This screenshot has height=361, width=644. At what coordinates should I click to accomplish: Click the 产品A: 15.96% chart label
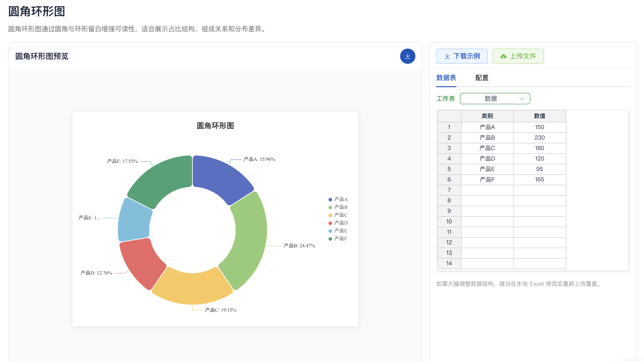click(x=259, y=159)
